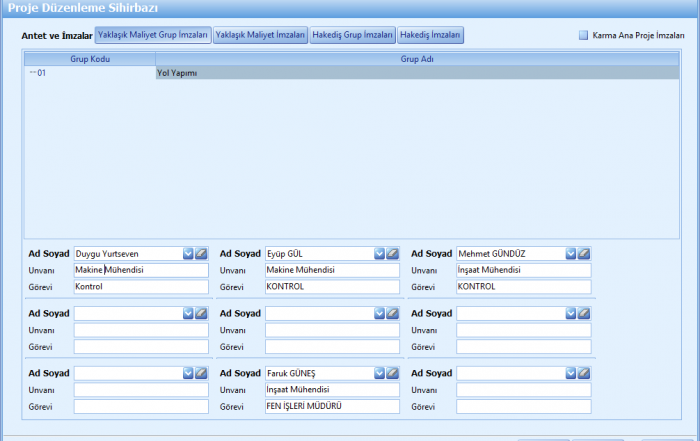Click the Grup Adı column header
The height and width of the screenshot is (441, 700).
click(x=417, y=59)
